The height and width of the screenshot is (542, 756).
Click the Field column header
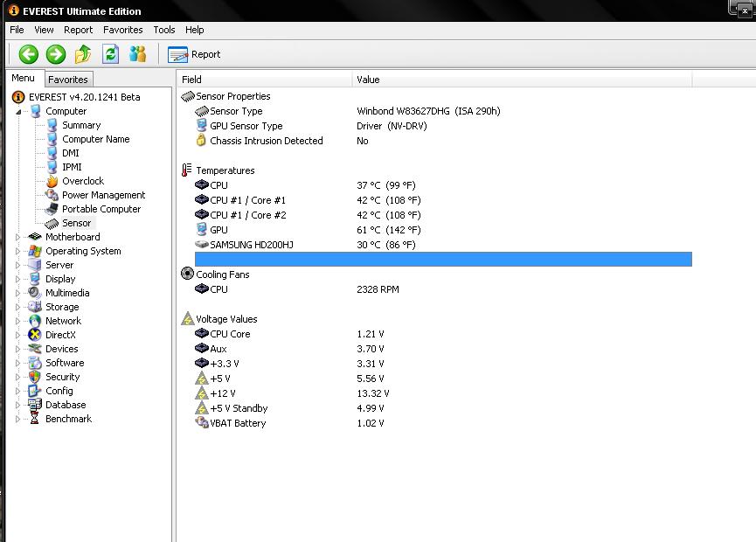(265, 80)
